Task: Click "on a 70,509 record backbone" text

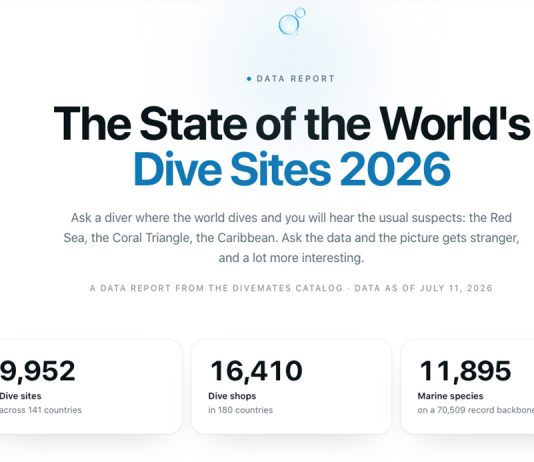Action: coord(476,410)
